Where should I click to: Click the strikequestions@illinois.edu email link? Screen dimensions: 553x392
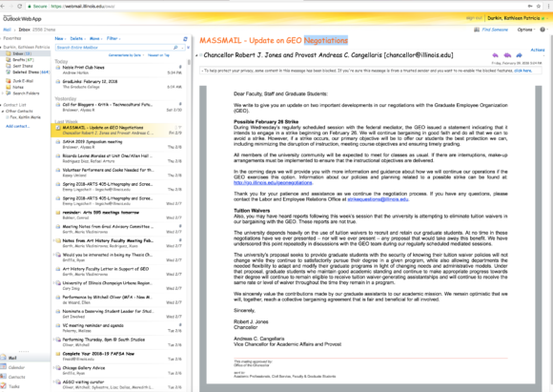coord(378,199)
